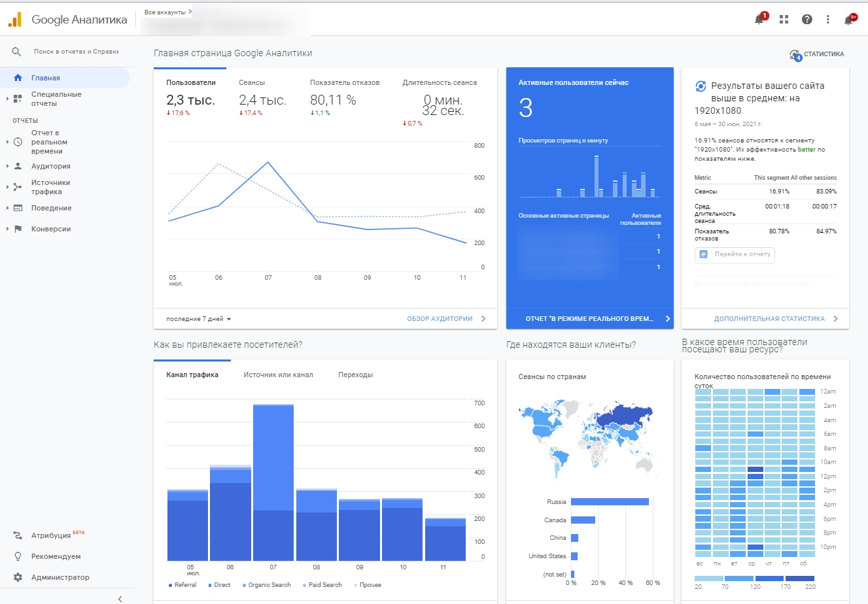
Task: Expand Отчет в реальном времени section
Action: pos(7,142)
